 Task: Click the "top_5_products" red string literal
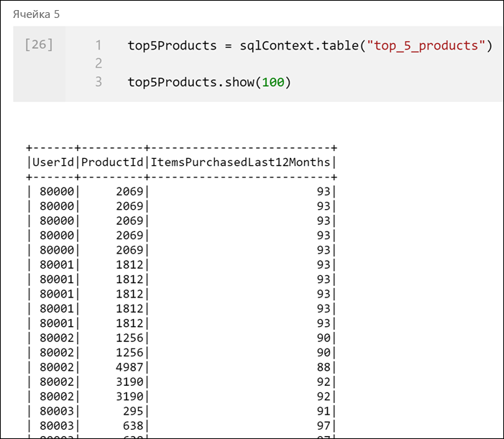426,45
